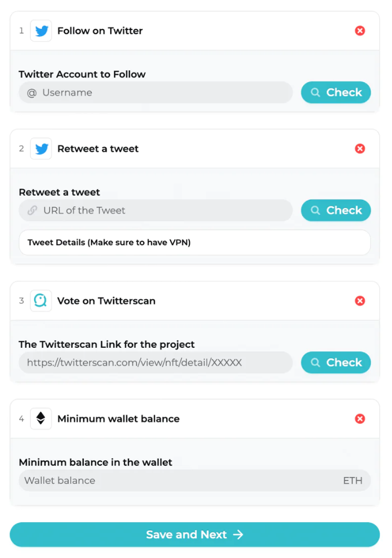Viewport: 392px width, 558px height.
Task: Delete the Minimum wallet balance task
Action: click(360, 419)
